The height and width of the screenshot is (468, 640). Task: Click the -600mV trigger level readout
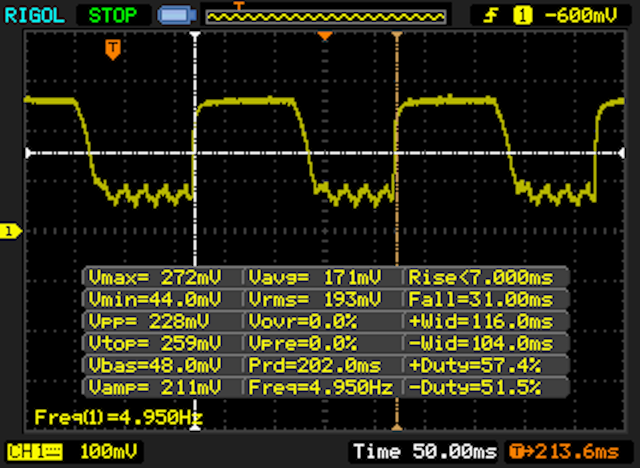click(581, 16)
